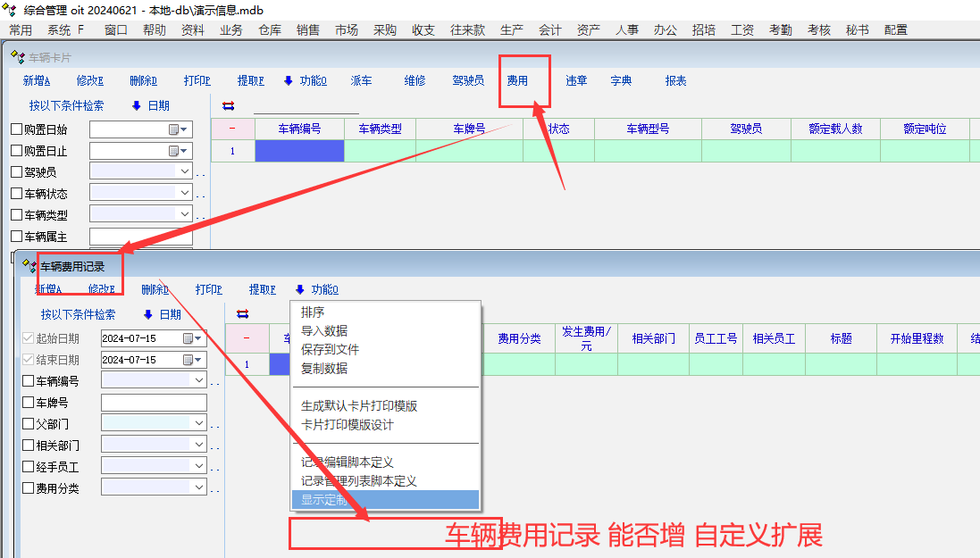Viewport: 980px width, 558px height.
Task: Enable the 驾驶员 filter checkbox
Action: (x=16, y=172)
